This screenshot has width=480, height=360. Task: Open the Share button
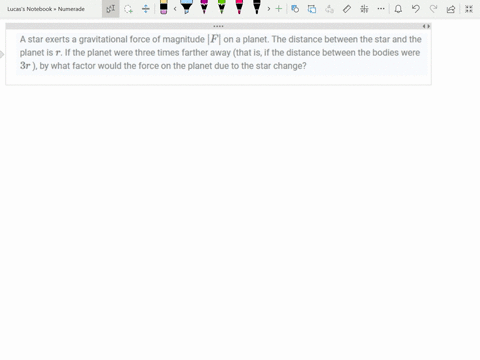(451, 9)
